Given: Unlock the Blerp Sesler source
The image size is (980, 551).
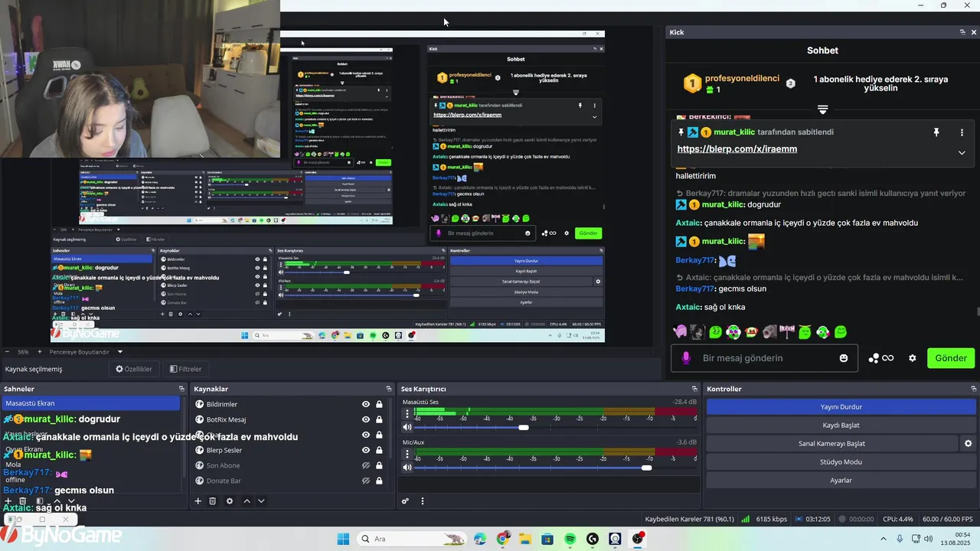Looking at the screenshot, I should pos(379,450).
